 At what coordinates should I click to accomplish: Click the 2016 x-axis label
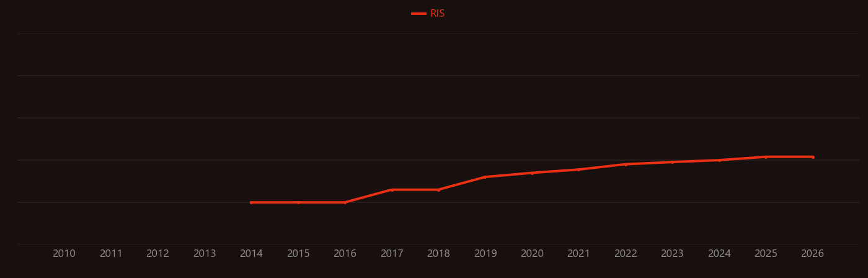coord(345,254)
